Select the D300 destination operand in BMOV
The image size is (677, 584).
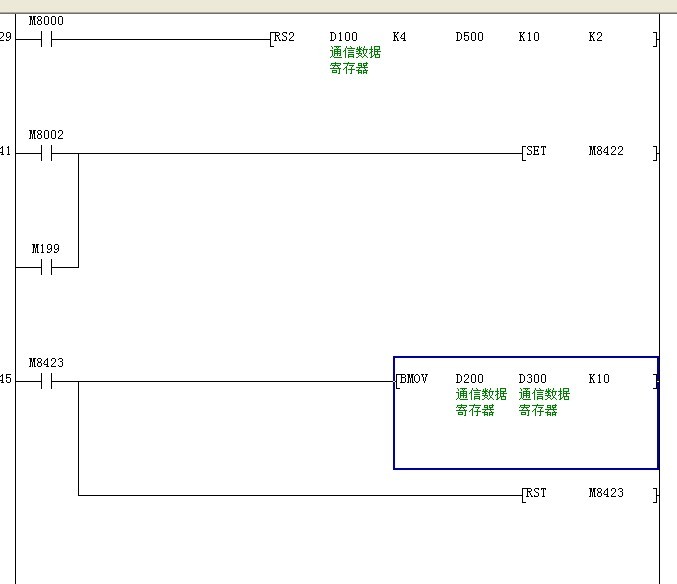(x=532, y=379)
